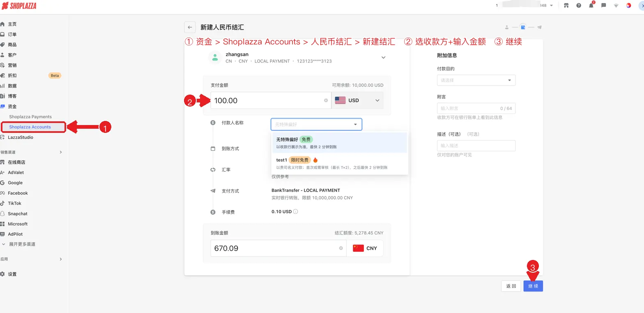Viewport: 644px width, 313px height.
Task: Click the dollar icon beside 手续费
Action: click(x=213, y=212)
